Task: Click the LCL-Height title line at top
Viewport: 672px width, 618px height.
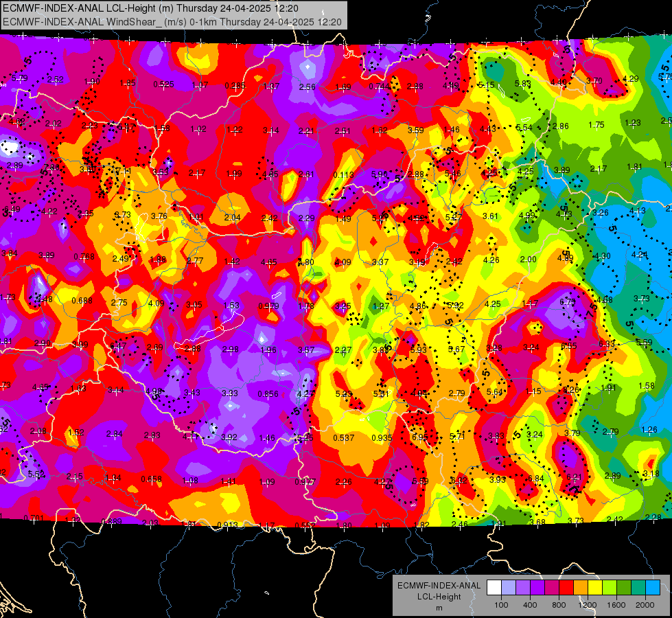Action: (x=150, y=8)
